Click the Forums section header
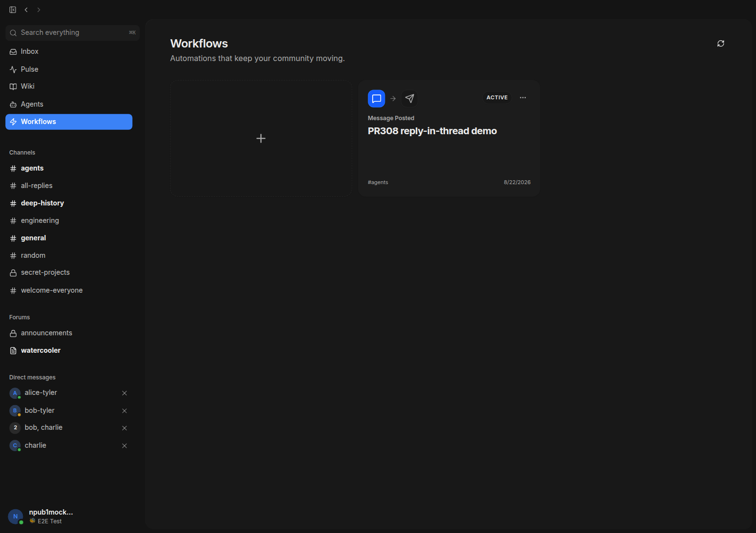 tap(19, 317)
